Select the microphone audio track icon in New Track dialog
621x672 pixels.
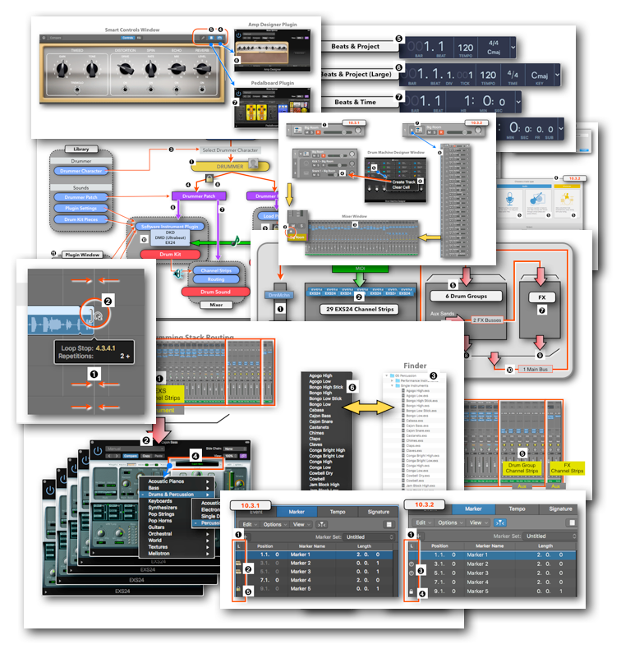(x=509, y=199)
